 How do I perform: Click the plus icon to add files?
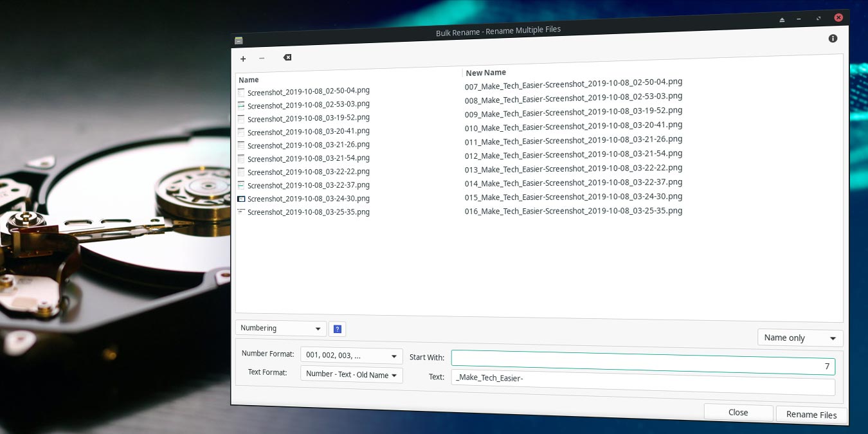243,59
